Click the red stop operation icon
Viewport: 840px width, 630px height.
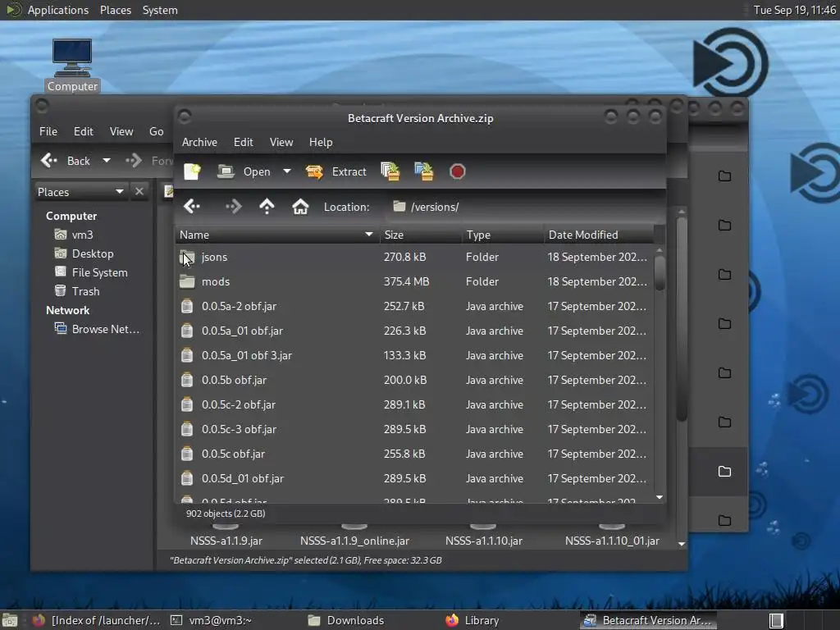coord(458,171)
